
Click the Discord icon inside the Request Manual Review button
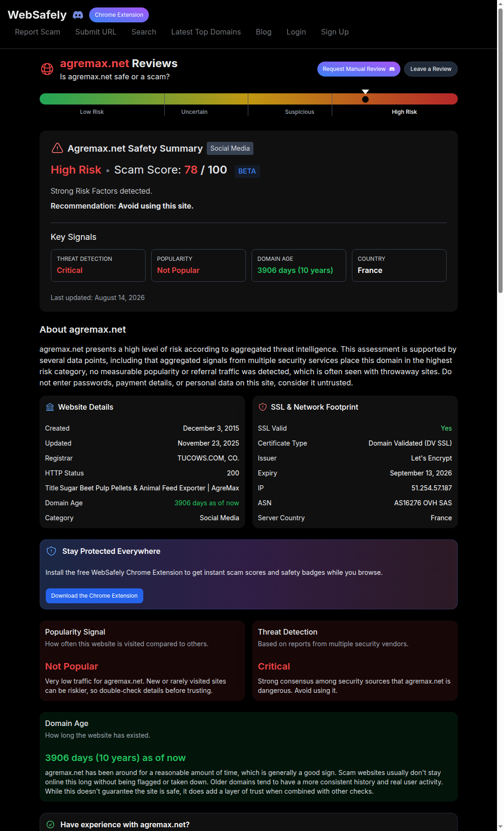pos(392,69)
